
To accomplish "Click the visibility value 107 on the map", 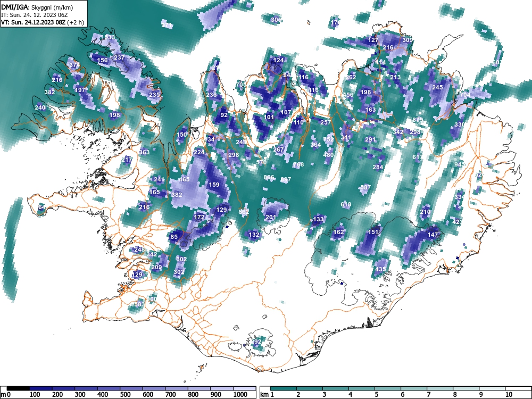I will [x=286, y=112].
